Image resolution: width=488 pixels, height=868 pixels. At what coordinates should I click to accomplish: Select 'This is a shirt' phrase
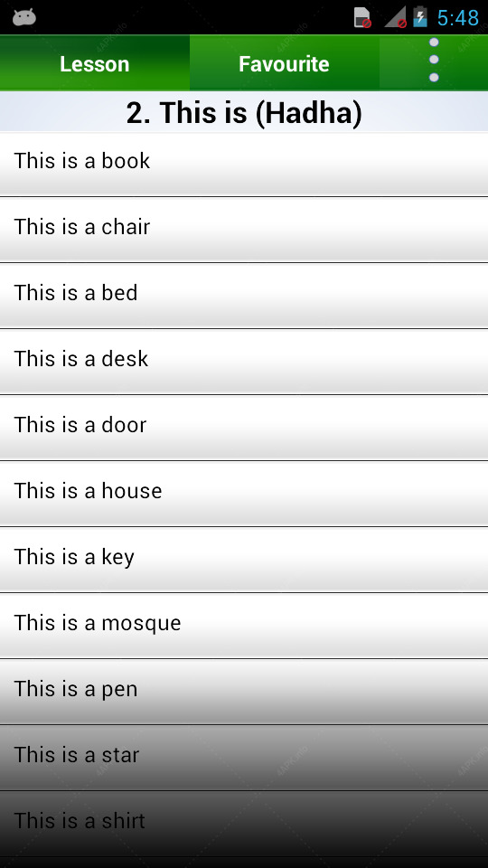pyautogui.click(x=244, y=823)
